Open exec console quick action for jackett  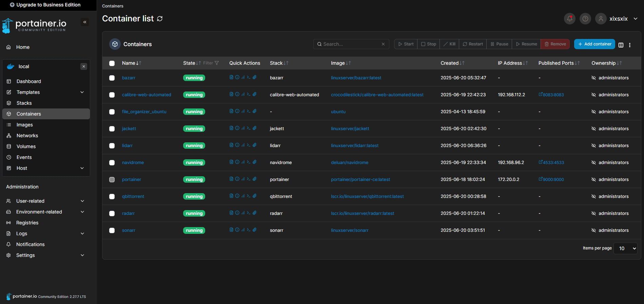249,128
